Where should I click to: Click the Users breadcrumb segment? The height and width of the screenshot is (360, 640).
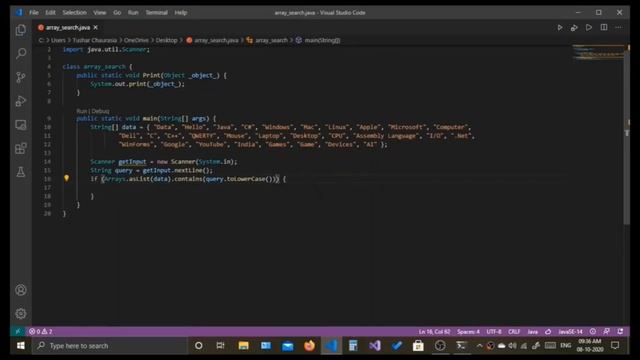tap(58, 40)
